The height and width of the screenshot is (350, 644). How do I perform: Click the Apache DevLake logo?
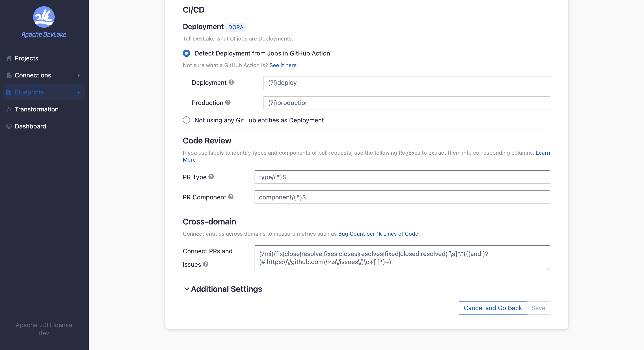(x=44, y=17)
